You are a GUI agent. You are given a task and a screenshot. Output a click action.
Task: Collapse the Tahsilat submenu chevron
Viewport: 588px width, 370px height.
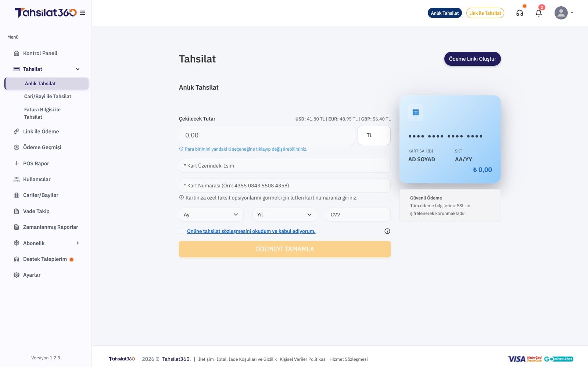(x=78, y=69)
